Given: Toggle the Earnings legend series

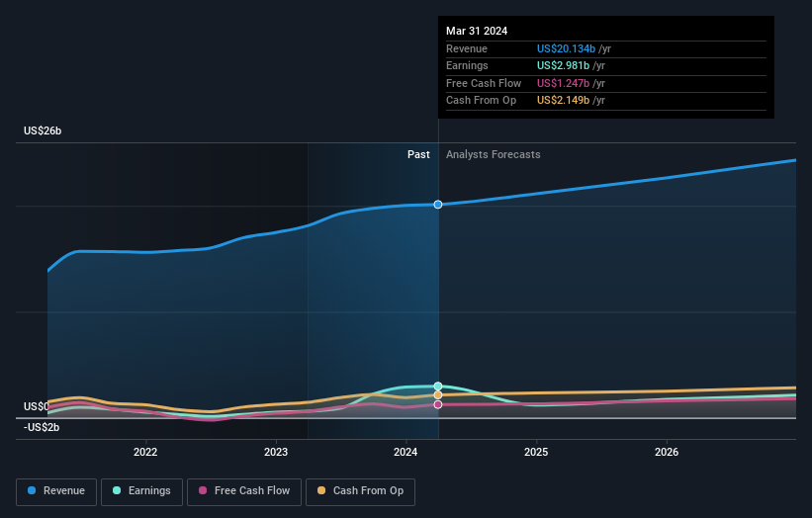Looking at the screenshot, I should [141, 491].
